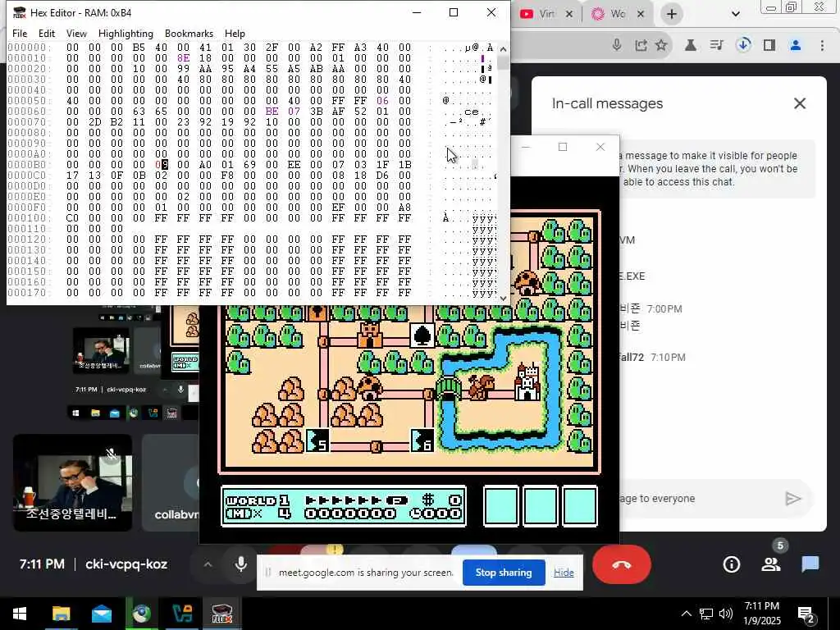Click the level 6 tile on game map
Image resolution: width=840 pixels, height=630 pixels.
[x=422, y=441]
